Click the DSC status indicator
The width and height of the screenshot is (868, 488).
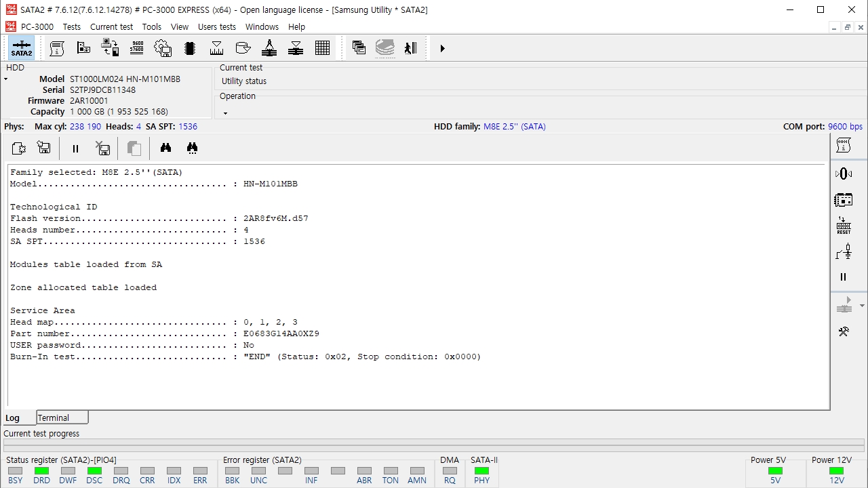tap(94, 470)
